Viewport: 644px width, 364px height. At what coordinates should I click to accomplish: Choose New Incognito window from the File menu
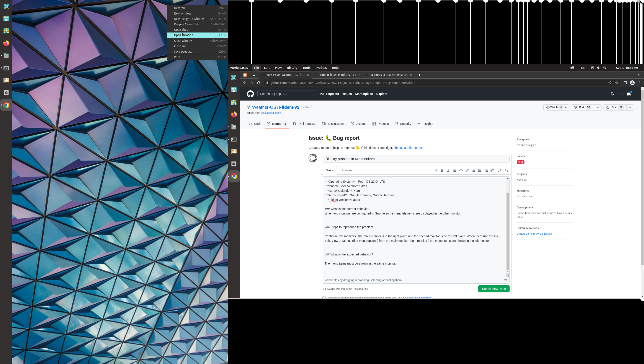(x=197, y=19)
